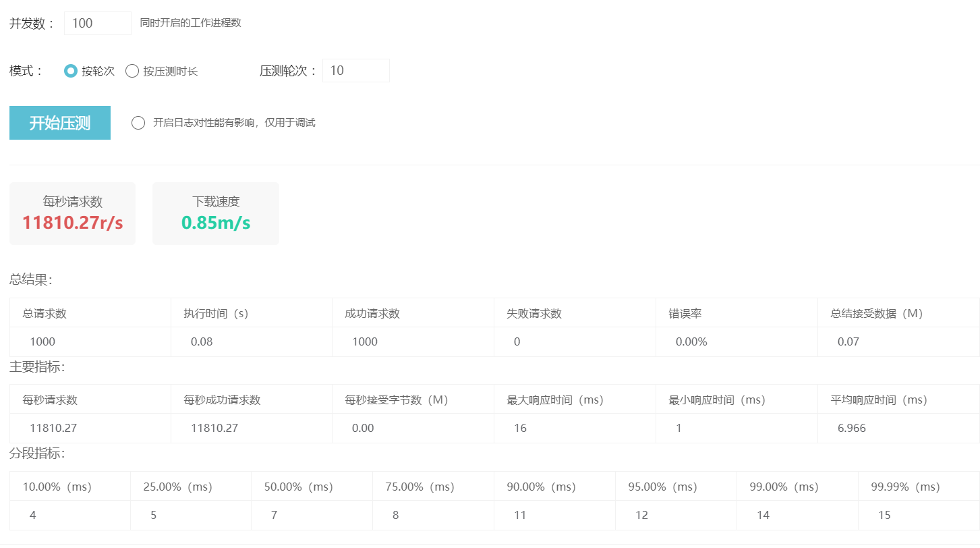The height and width of the screenshot is (548, 980).
Task: Click the 失败请求数 column header
Action: pyautogui.click(x=534, y=313)
